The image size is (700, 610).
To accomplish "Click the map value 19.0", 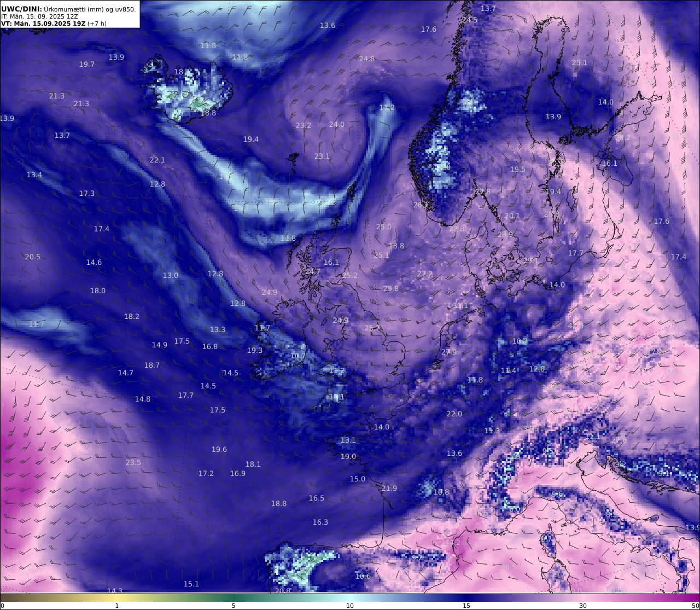I will (348, 457).
